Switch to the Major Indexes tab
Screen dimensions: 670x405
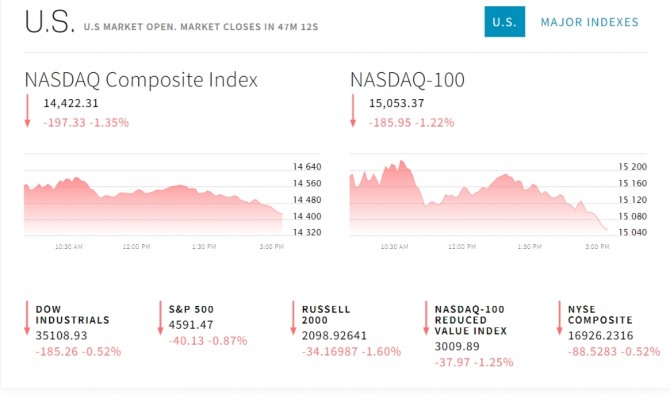pyautogui.click(x=589, y=21)
